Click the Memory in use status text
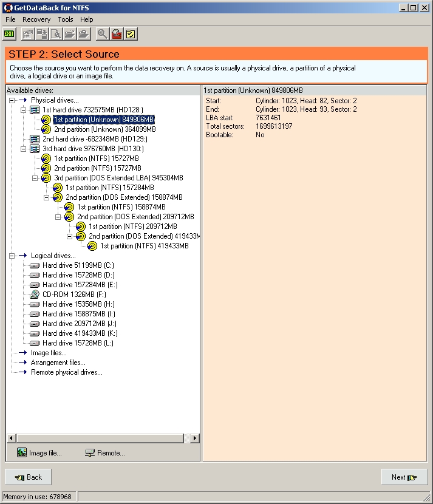 point(37,497)
